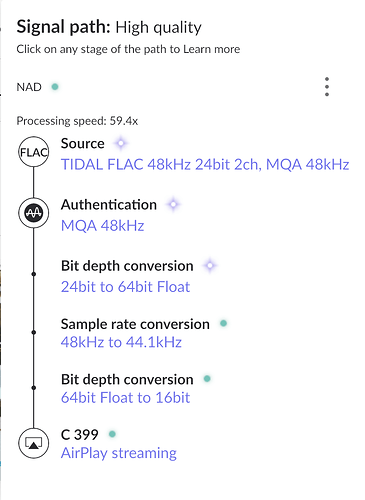The image size is (365, 500).
Task: Click the green dot beside Sample rate conversion
Action: point(224,323)
